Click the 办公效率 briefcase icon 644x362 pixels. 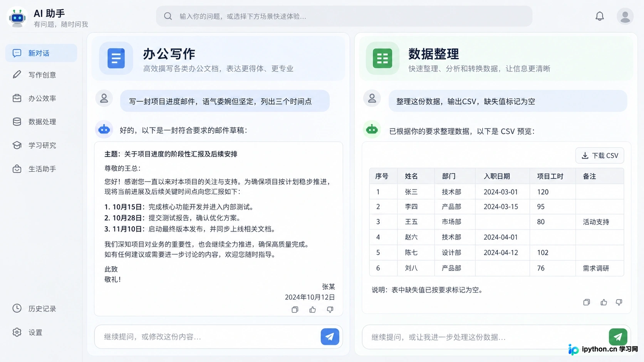[x=17, y=98]
